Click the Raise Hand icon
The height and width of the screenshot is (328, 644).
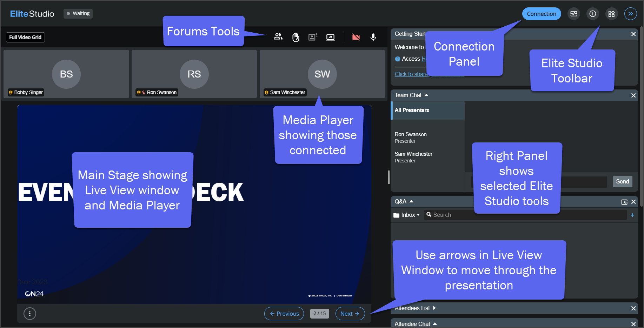tap(296, 37)
